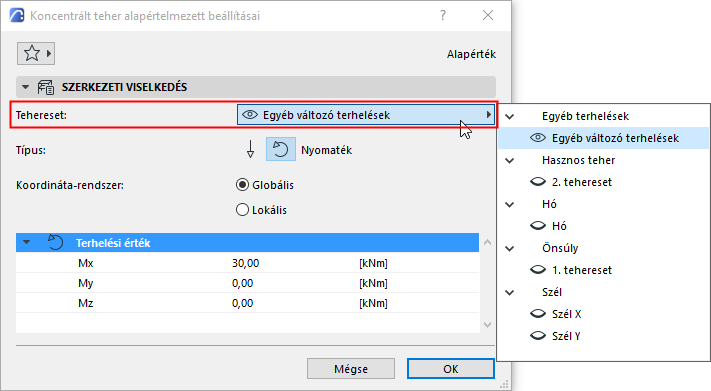Collapse the Szerkezeti viselkedés panel
The height and width of the screenshot is (391, 711).
pyautogui.click(x=26, y=87)
